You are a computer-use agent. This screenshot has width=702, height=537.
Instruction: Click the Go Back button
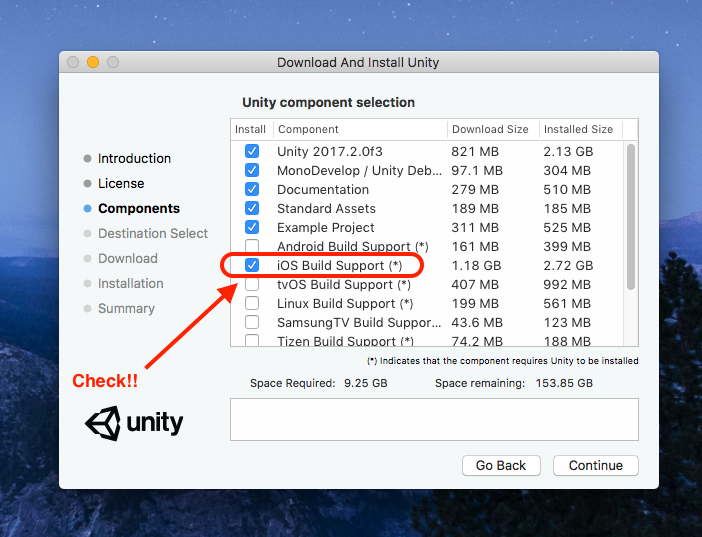tap(501, 466)
